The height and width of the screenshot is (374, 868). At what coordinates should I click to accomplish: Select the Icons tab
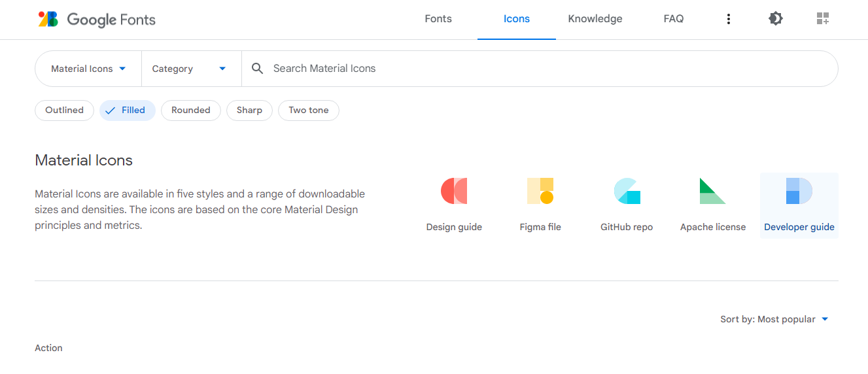517,19
